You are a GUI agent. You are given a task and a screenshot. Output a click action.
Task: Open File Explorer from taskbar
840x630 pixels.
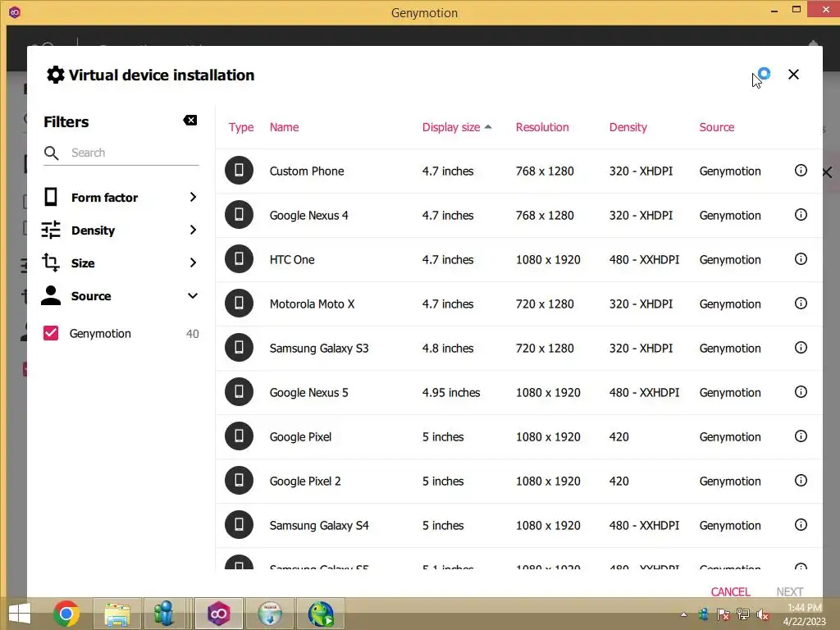(117, 614)
